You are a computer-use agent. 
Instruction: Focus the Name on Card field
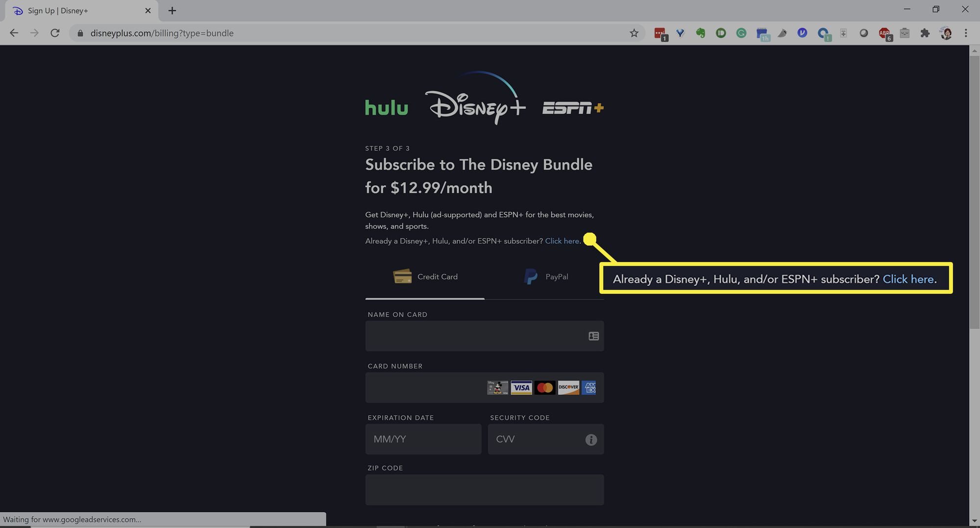pos(485,336)
